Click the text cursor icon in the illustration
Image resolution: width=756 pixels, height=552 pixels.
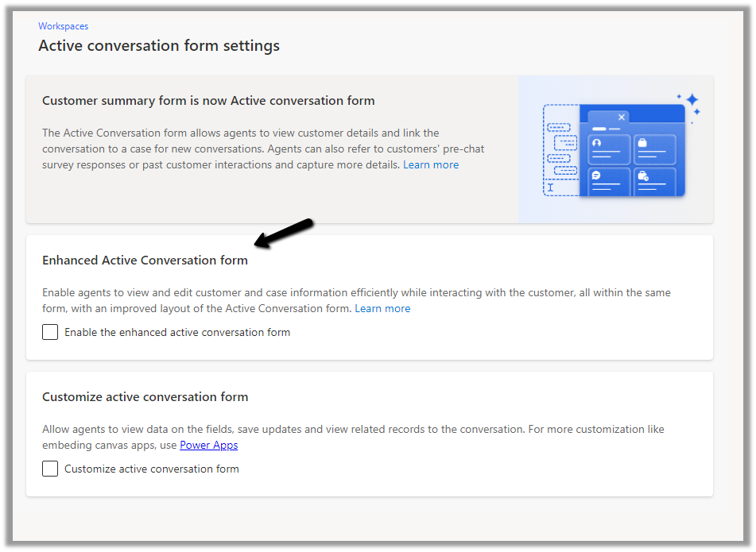(x=549, y=188)
